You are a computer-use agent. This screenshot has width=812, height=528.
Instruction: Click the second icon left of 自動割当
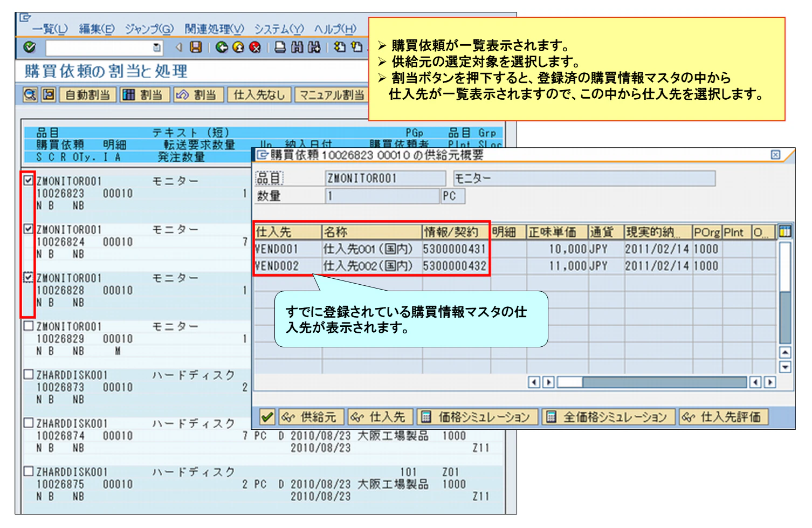tap(49, 95)
